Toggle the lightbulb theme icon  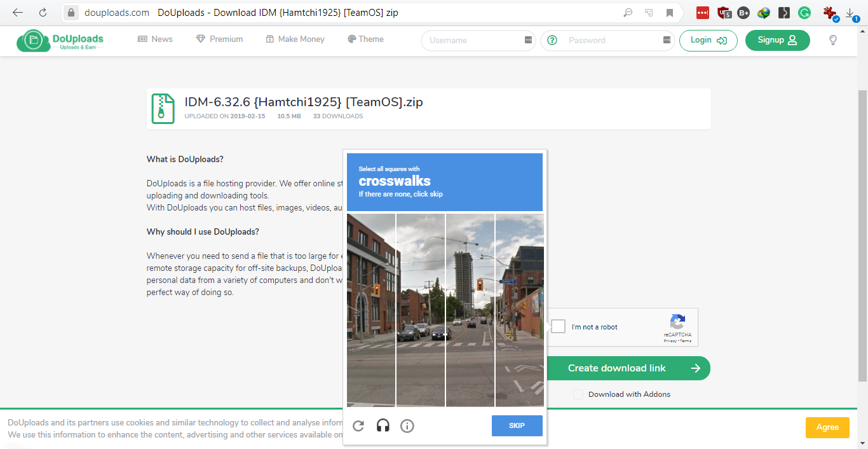833,40
